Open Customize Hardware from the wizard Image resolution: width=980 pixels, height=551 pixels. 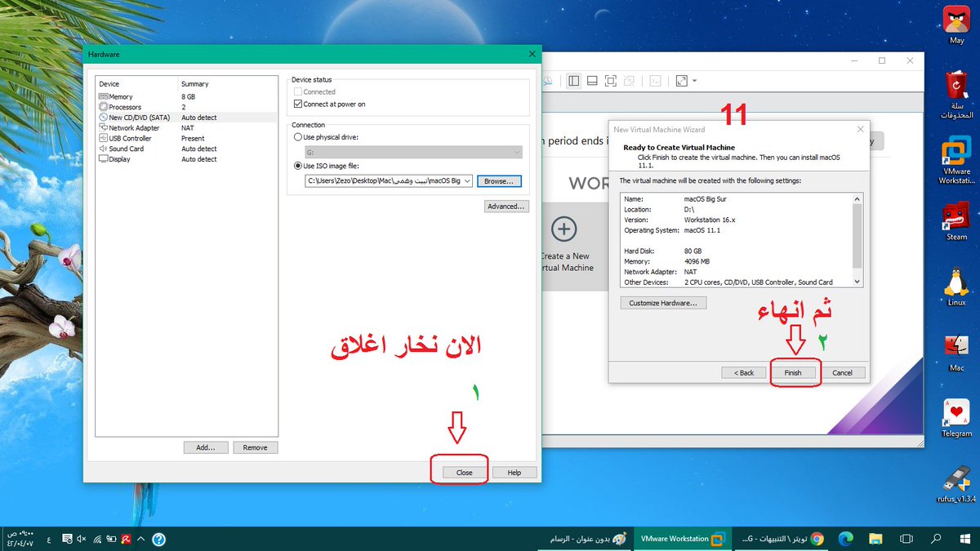[x=663, y=303]
